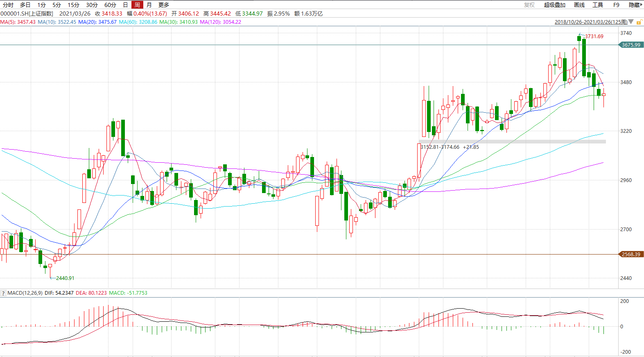The width and height of the screenshot is (644, 357).
Task: Click the low price 3344.97 in header
Action: 252,14
